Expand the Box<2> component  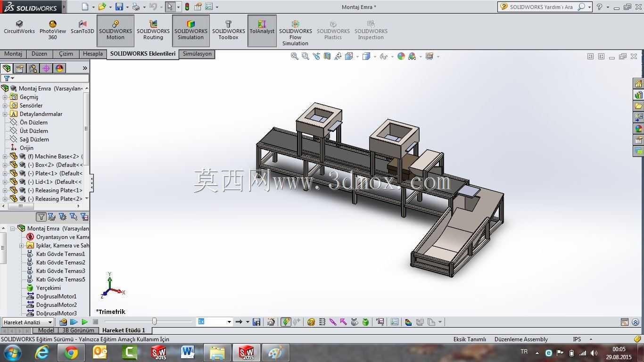point(5,165)
